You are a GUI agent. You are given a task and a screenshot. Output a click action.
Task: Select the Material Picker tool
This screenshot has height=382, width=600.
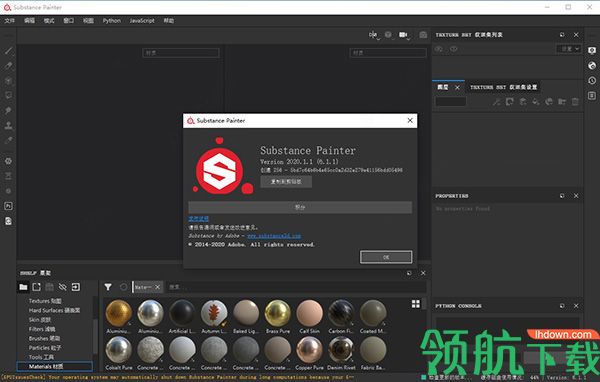coord(8,140)
